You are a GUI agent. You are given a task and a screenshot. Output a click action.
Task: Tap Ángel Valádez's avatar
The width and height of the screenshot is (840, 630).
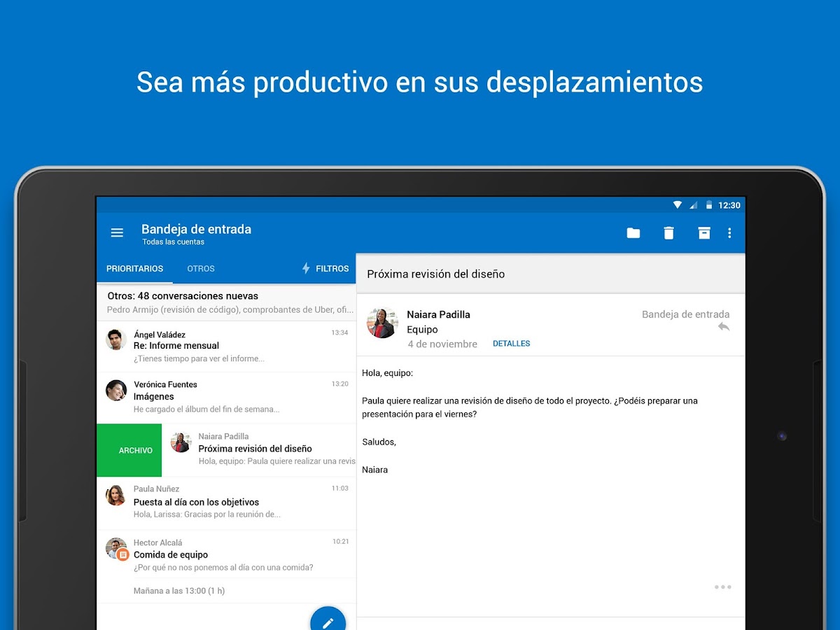(115, 339)
